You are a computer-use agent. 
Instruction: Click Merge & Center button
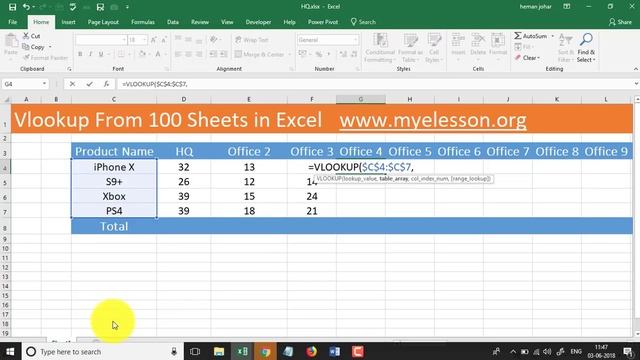260,54
